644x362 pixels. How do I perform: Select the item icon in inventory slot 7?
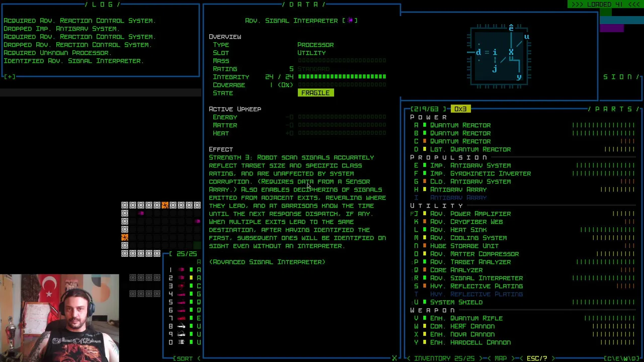pyautogui.click(x=181, y=318)
